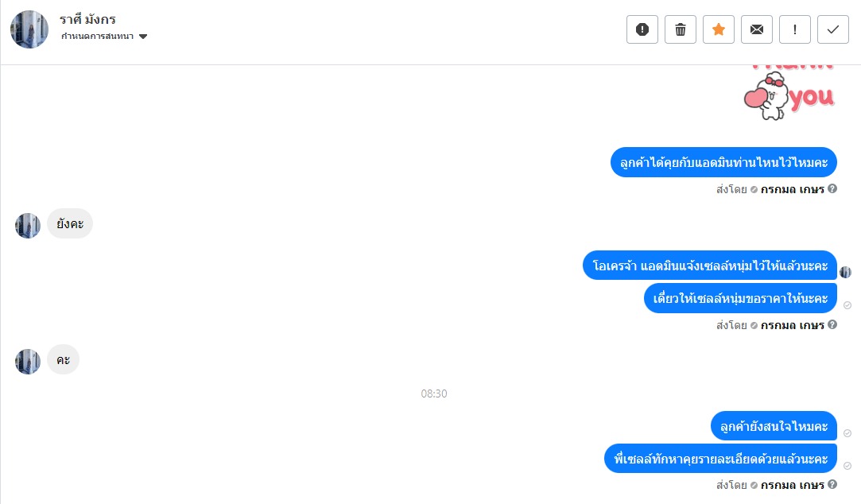
Task: Click the contact name ราศี มังกร
Action: tap(88, 20)
